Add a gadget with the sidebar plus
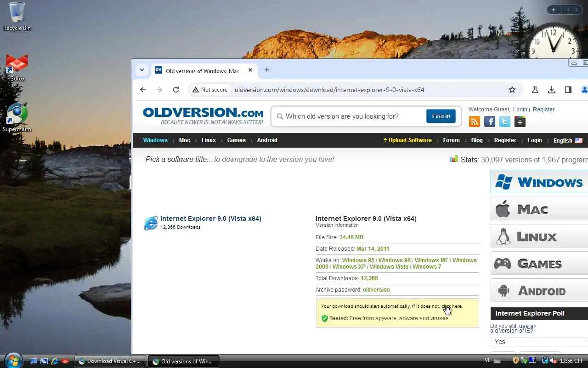 554,10
